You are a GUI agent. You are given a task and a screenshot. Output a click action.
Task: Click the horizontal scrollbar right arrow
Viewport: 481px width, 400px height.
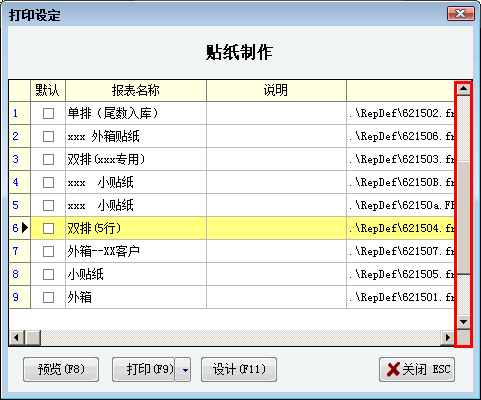pos(448,338)
